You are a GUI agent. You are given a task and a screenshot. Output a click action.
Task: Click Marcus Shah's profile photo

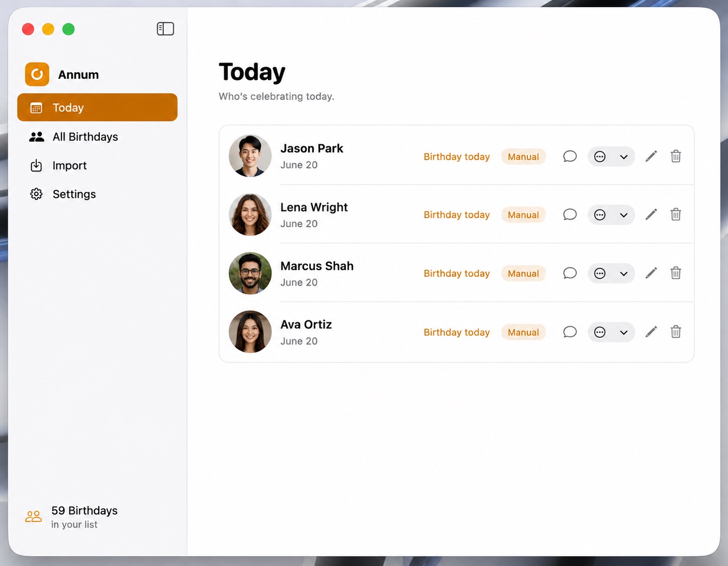[250, 273]
